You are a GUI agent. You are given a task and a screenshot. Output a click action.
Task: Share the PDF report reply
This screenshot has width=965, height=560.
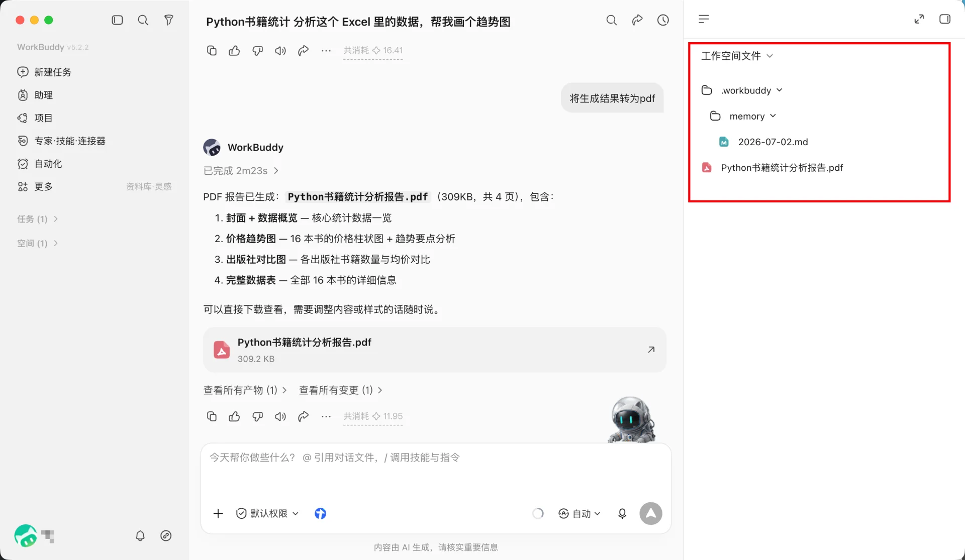[x=303, y=416]
